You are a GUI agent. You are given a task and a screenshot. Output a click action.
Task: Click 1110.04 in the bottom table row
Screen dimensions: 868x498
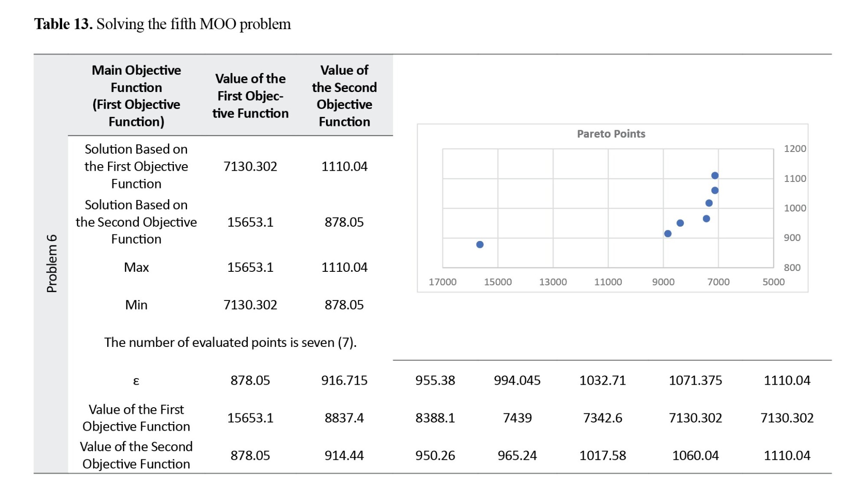point(787,455)
